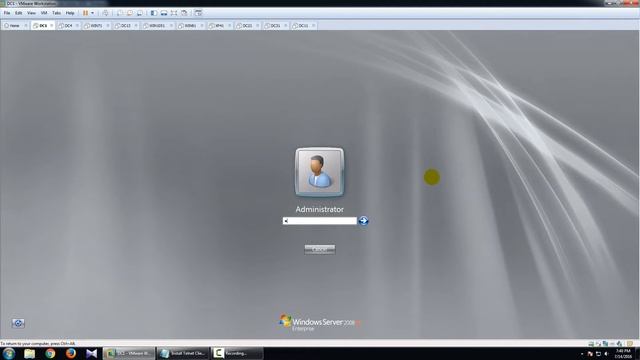Open the File menu

[7, 13]
